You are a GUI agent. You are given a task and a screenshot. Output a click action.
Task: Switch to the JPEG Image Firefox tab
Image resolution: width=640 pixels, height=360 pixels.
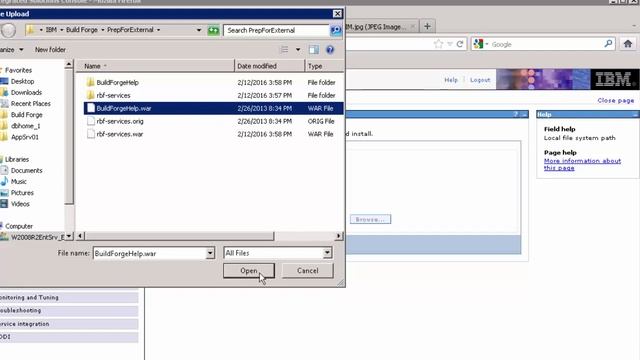[x=380, y=27]
